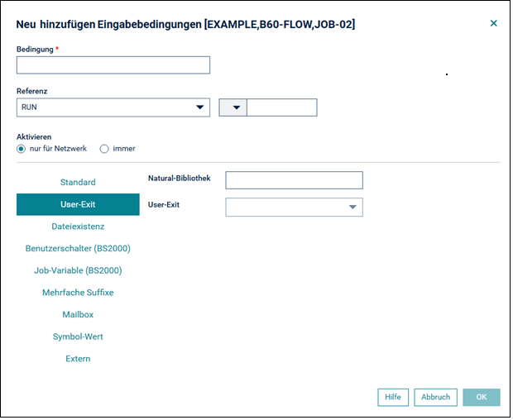
Task: Click the Natural-Bibliothek input field
Action: (x=294, y=180)
